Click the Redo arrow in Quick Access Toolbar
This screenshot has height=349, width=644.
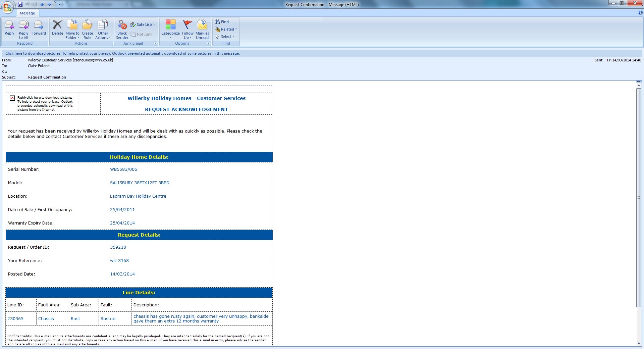click(x=35, y=4)
